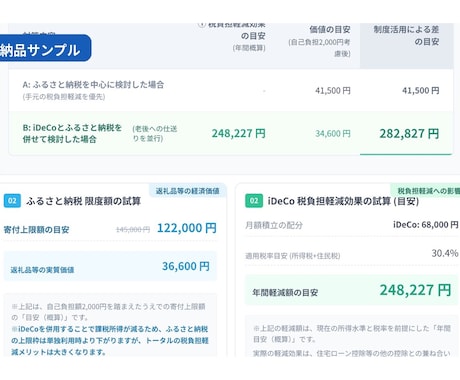Click the 30.4% tax rate value
This screenshot has height=380, width=460.
tap(445, 253)
